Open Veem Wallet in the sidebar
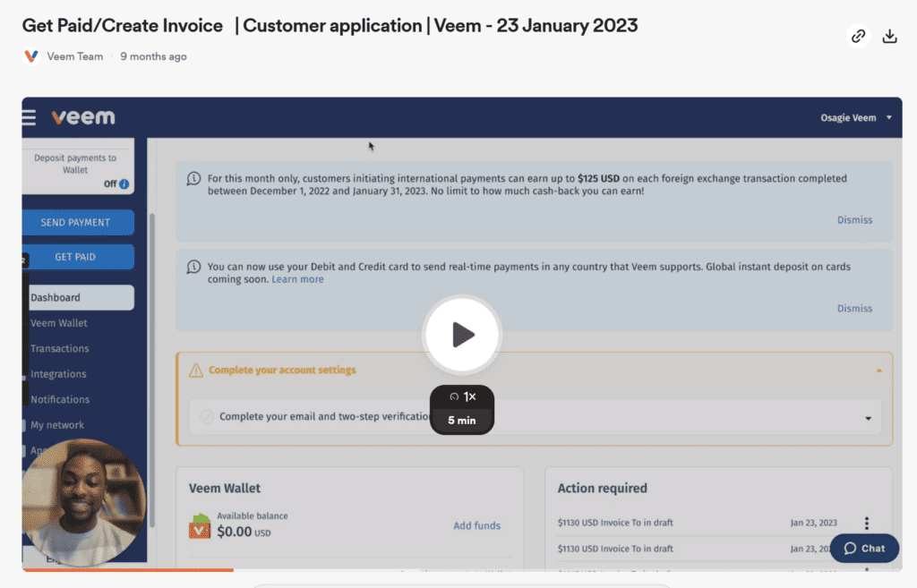Viewport: 917px width, 588px height. pyautogui.click(x=58, y=323)
